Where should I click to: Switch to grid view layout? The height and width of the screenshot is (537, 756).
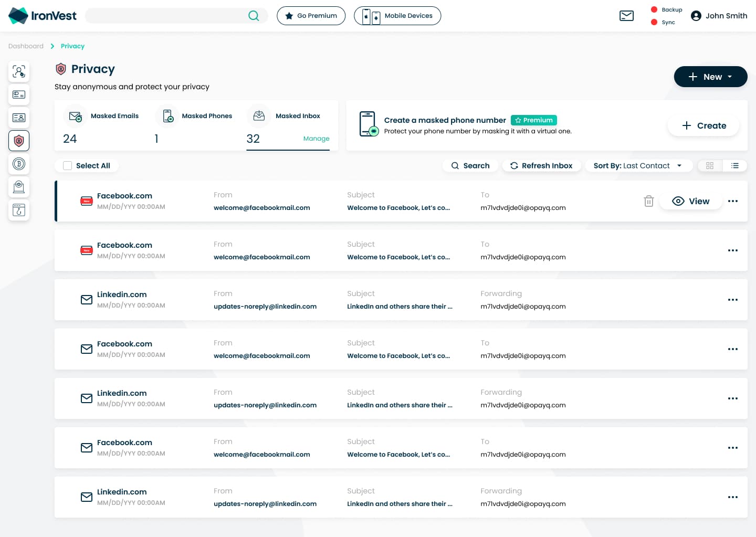[x=710, y=165]
